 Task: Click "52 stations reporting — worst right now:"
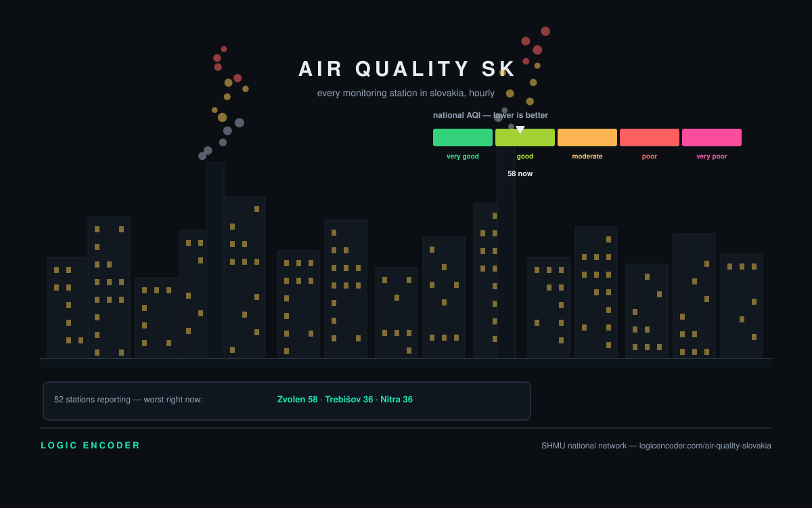[129, 400]
